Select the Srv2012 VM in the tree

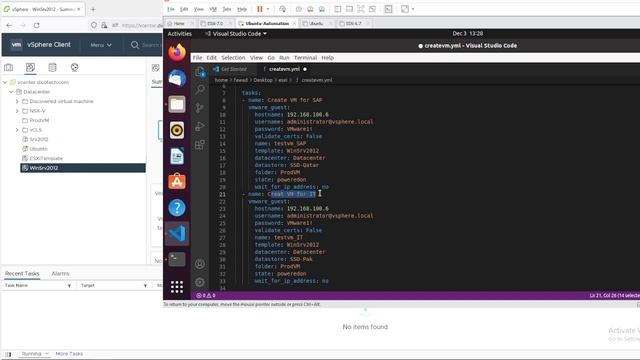click(x=39, y=139)
